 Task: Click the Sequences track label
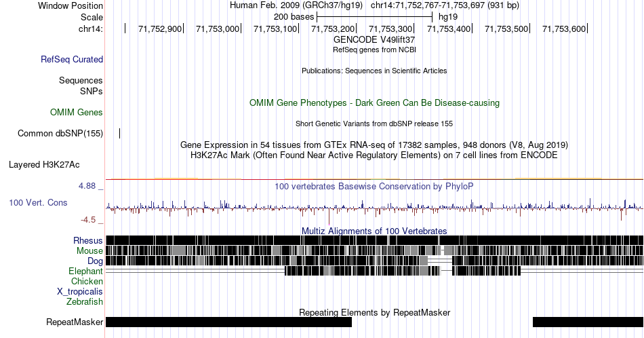81,80
